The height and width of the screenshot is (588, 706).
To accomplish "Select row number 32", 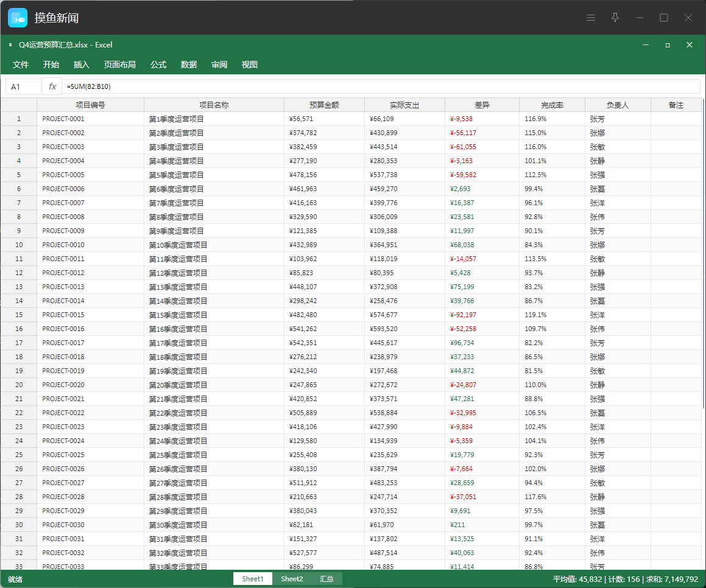I will pos(19,553).
